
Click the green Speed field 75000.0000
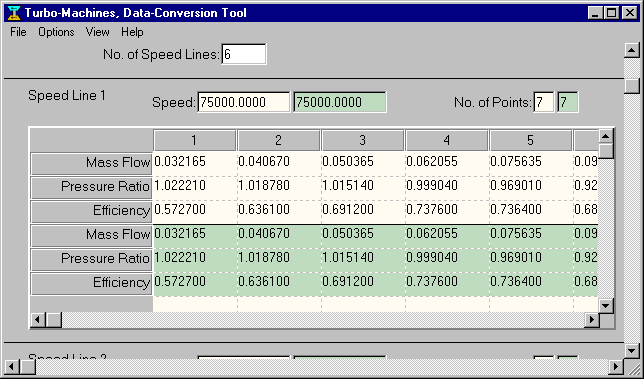[340, 102]
